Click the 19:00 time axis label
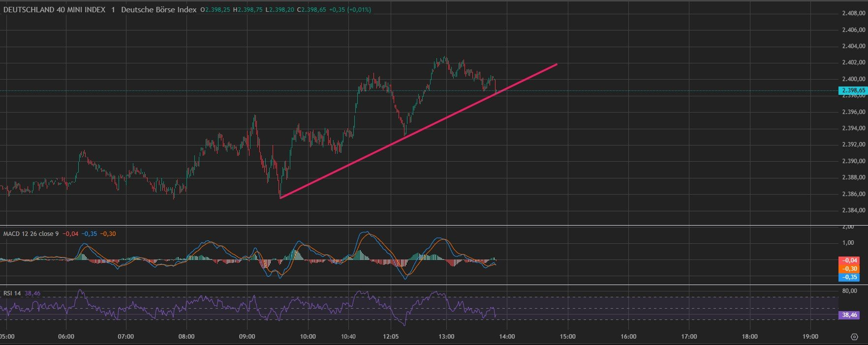The width and height of the screenshot is (868, 345). (810, 337)
